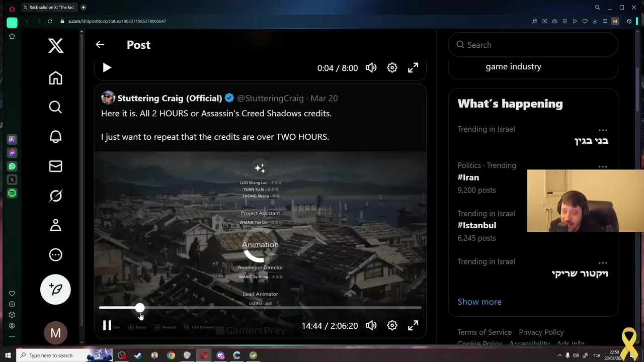Click the Windows Start button

click(8, 355)
